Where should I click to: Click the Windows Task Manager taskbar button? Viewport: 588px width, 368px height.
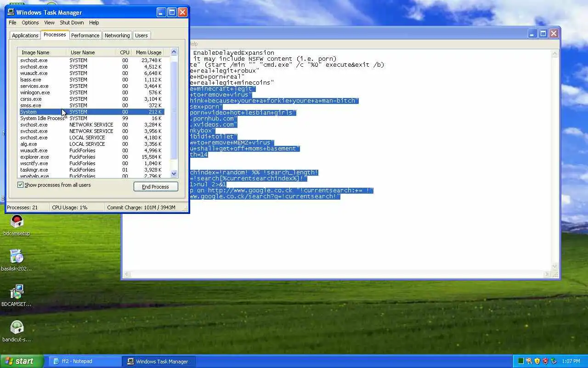(159, 361)
